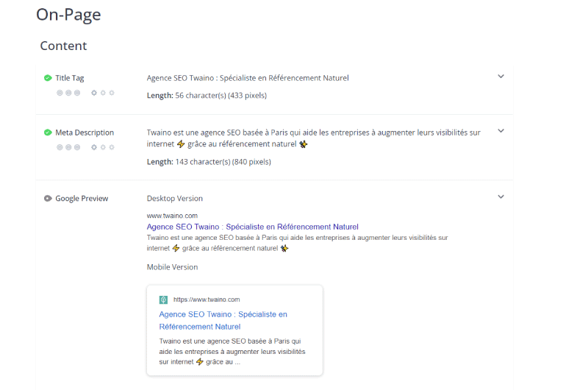Viewport: 588px width, 390px height.
Task: Click last gear icon under Meta Description
Action: [x=112, y=147]
